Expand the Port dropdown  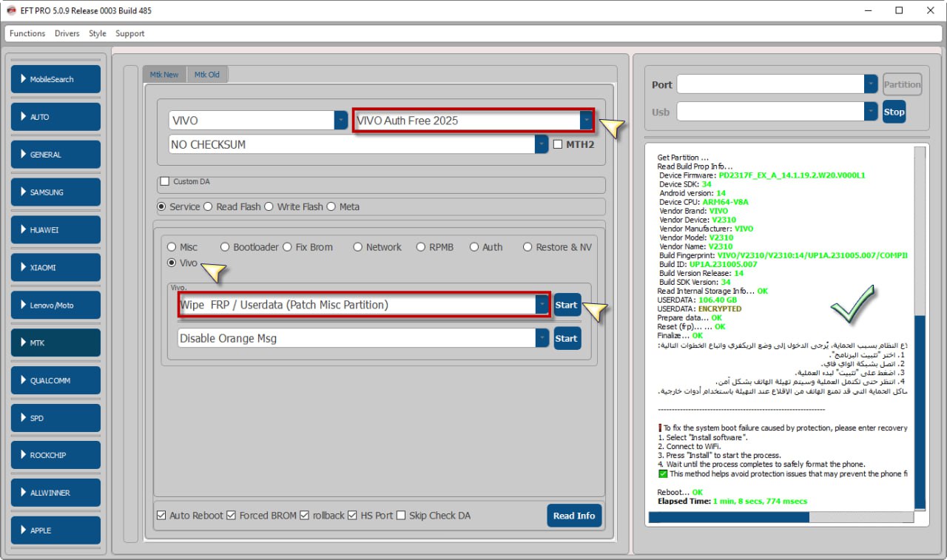pyautogui.click(x=871, y=84)
